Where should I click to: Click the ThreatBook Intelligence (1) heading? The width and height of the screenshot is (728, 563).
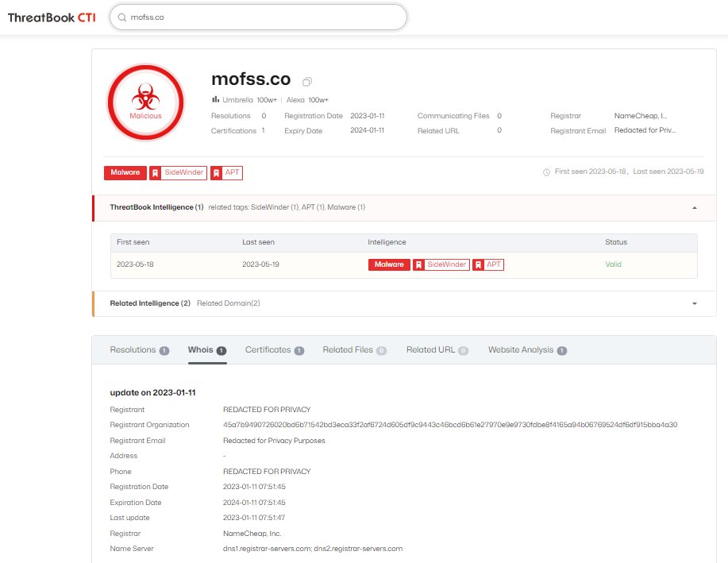(156, 207)
